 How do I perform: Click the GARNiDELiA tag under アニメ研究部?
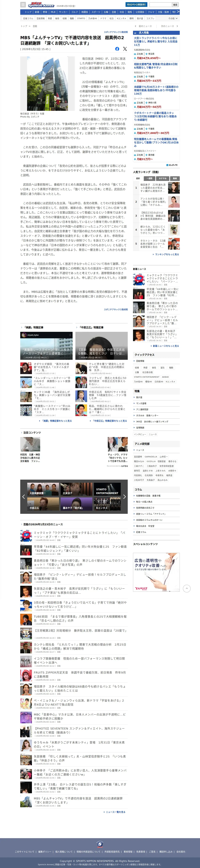[151, 457]
